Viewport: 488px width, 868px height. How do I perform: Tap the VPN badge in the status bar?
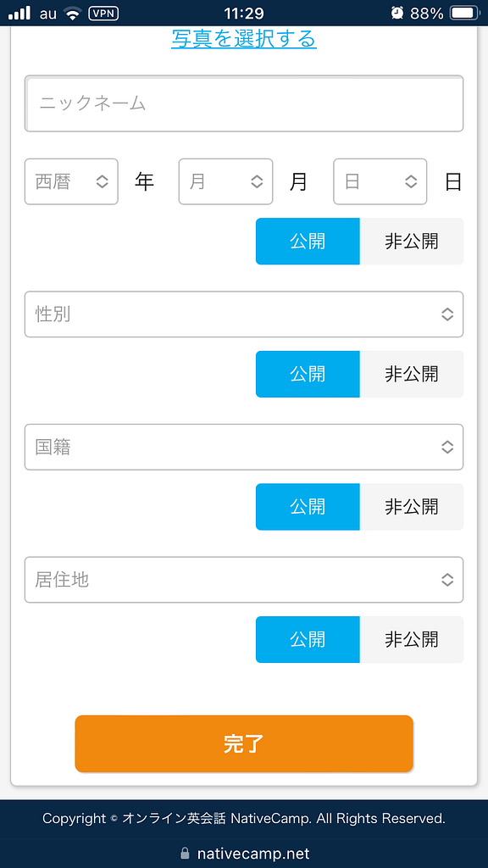pos(102,13)
